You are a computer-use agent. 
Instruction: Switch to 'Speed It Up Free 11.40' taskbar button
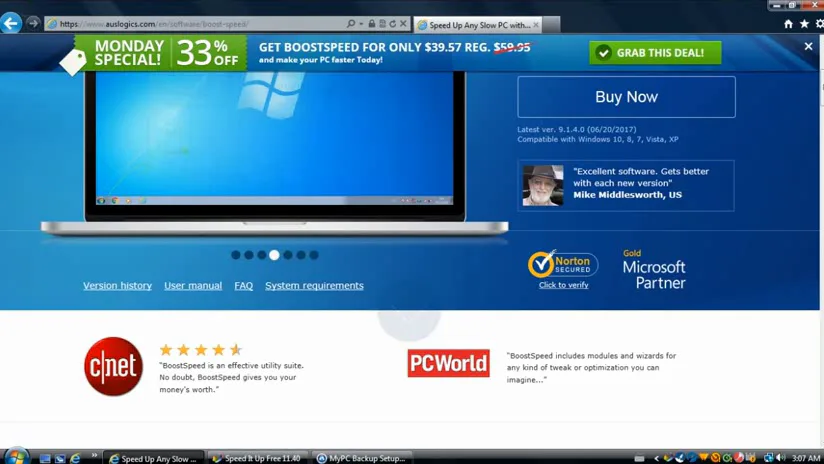point(257,458)
